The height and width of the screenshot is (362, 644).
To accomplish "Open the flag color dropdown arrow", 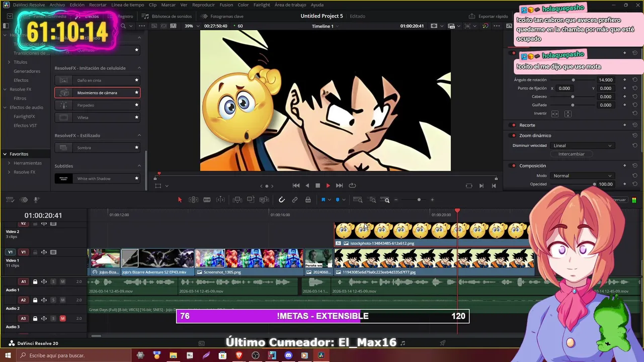I will pyautogui.click(x=330, y=200).
